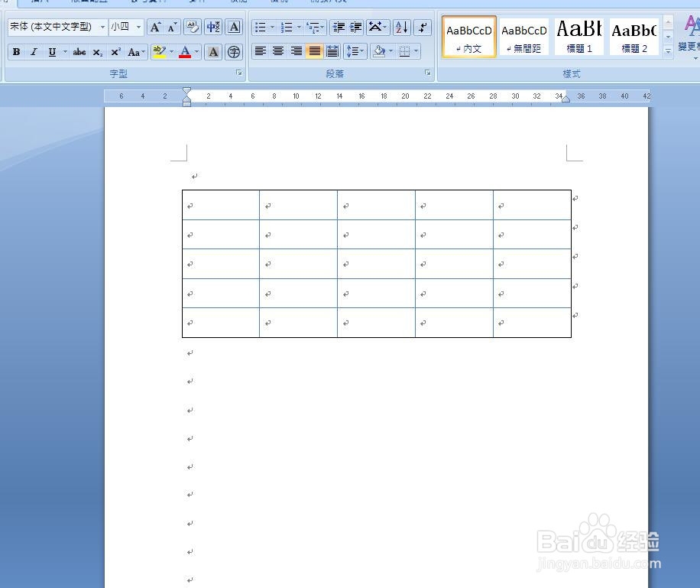Open multilevel list menu

pos(316,28)
